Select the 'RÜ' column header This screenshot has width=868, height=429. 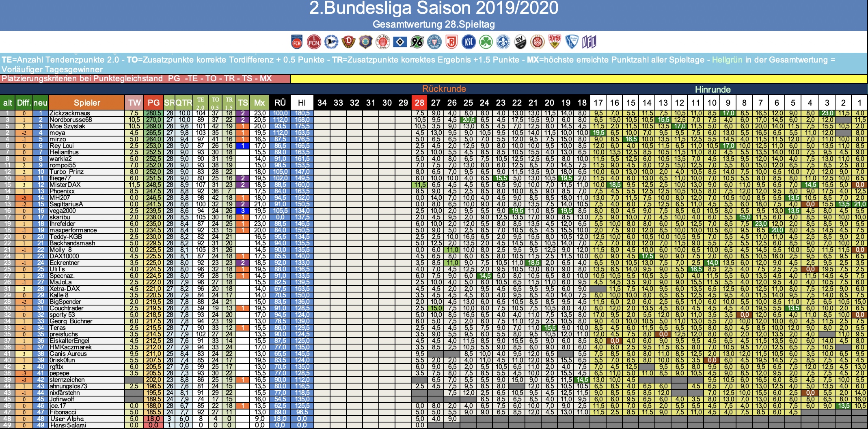[x=280, y=103]
